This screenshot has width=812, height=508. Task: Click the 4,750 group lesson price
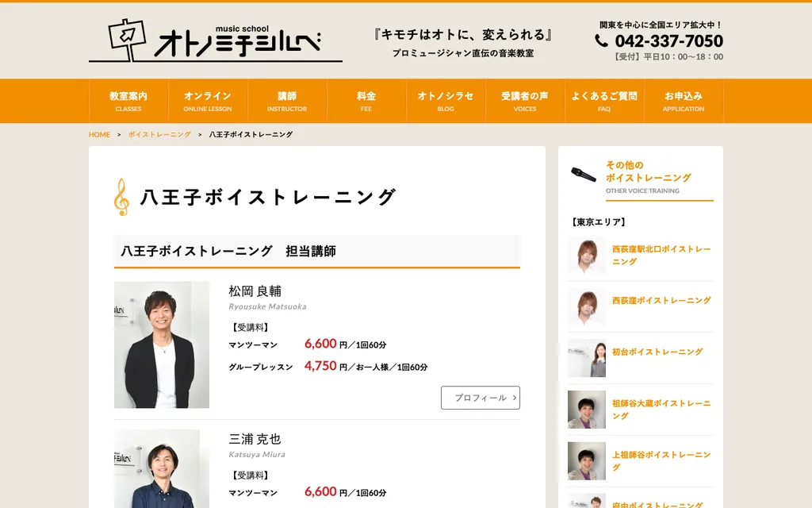pos(320,366)
